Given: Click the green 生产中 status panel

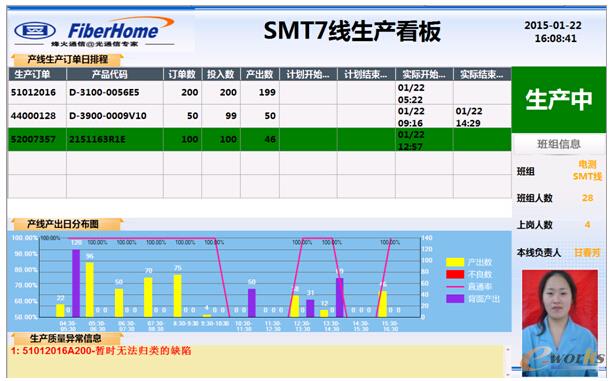Looking at the screenshot, I should [559, 100].
